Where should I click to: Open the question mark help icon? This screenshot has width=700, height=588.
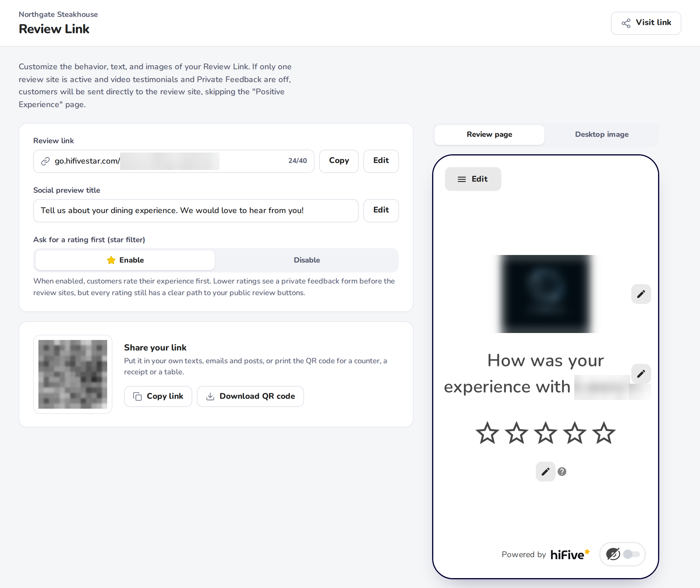[562, 471]
